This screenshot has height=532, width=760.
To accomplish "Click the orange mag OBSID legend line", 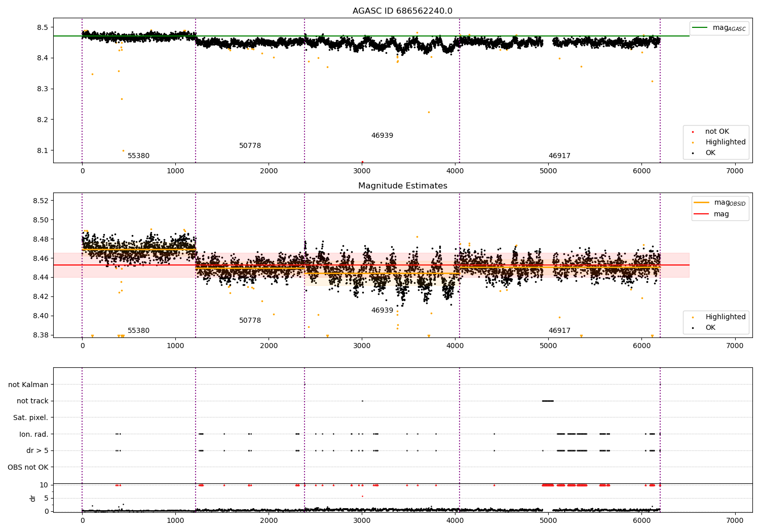I will click(x=702, y=203).
